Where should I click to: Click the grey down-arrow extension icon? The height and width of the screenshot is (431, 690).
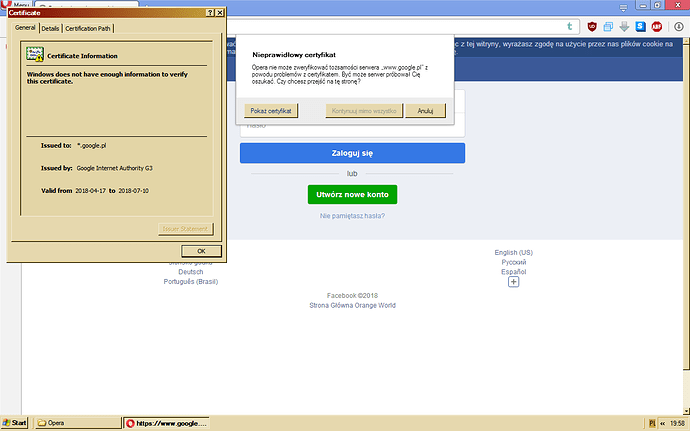pos(624,27)
